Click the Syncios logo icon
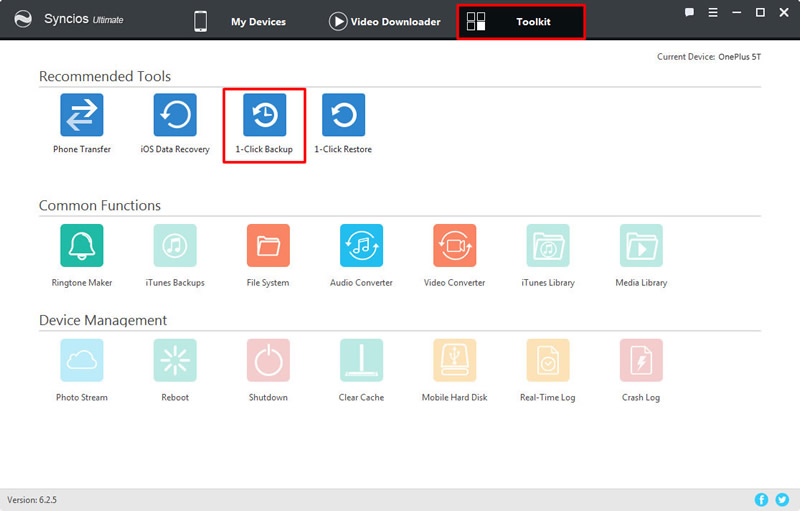 (23, 19)
